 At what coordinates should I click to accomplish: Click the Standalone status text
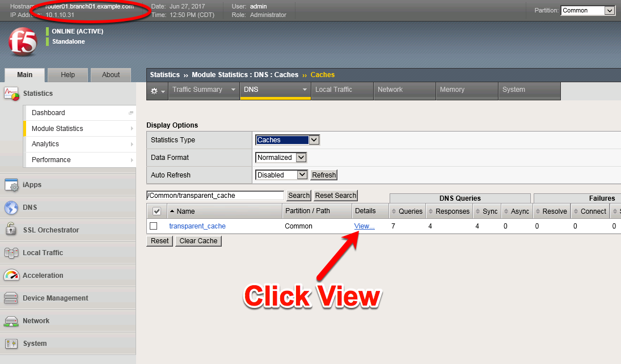[x=69, y=41]
